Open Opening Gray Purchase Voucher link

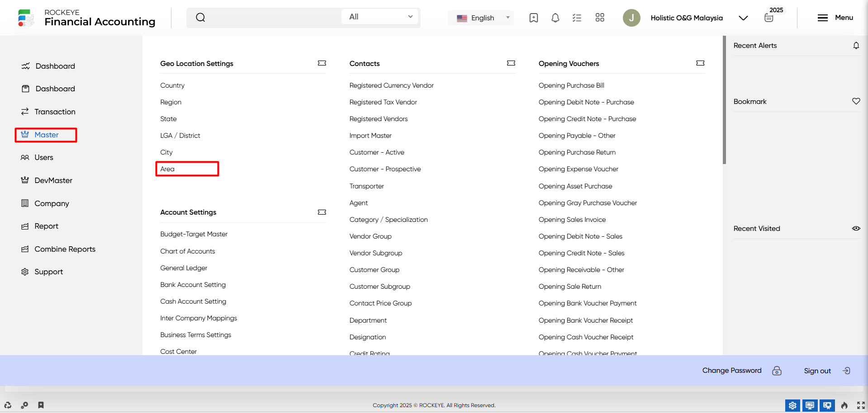[588, 203]
